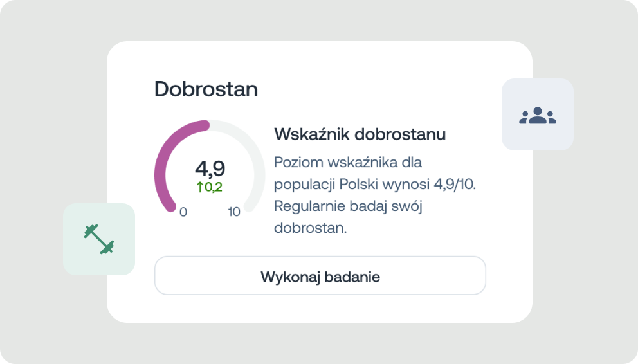The width and height of the screenshot is (638, 364).
Task: Click the green dumbbell icon
Action: [x=99, y=239]
